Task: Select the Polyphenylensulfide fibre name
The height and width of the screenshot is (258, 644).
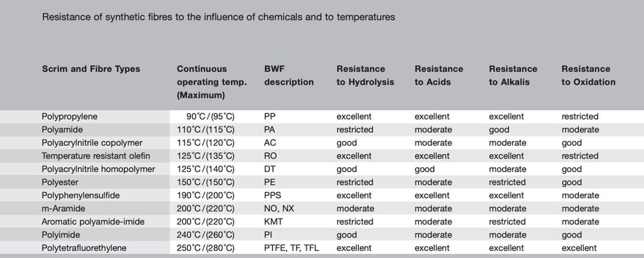Action: click(x=80, y=195)
